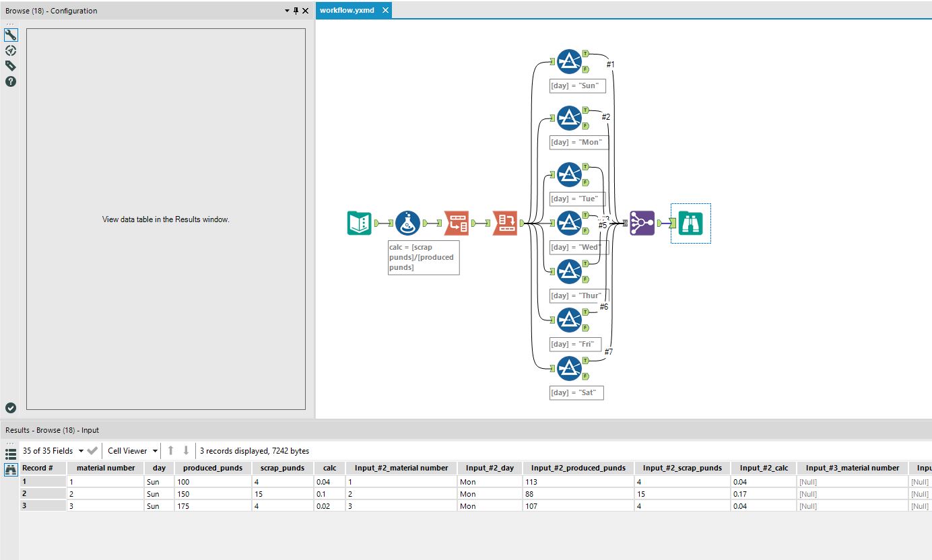Click the Browse binoculars tool on the canvas
Image resolution: width=932 pixels, height=560 pixels.
pos(690,223)
